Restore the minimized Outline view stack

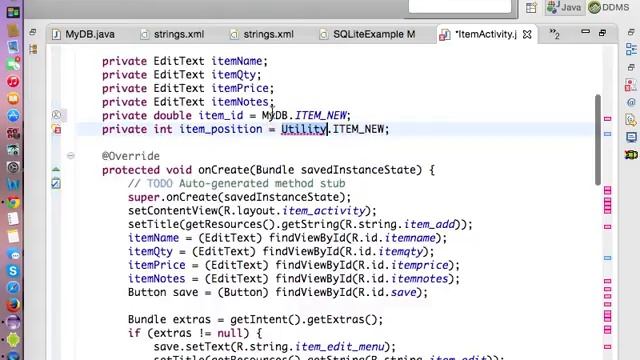coord(631,32)
